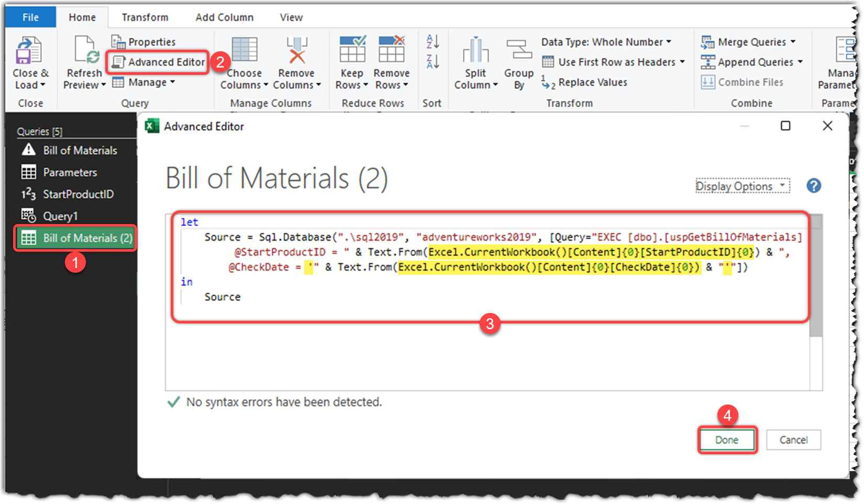Click the Group By icon
864x504 pixels.
[519, 50]
